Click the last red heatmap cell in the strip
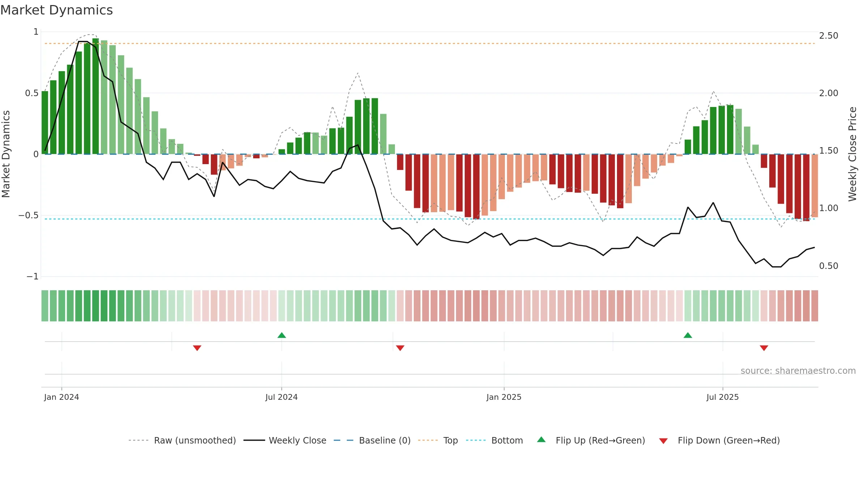Viewport: 868px width, 488px height. tap(814, 306)
